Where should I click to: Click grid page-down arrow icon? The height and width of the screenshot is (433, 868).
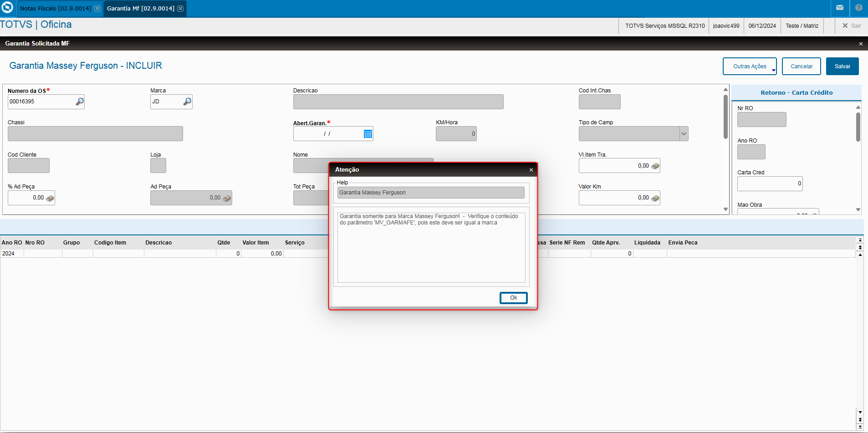click(x=860, y=420)
